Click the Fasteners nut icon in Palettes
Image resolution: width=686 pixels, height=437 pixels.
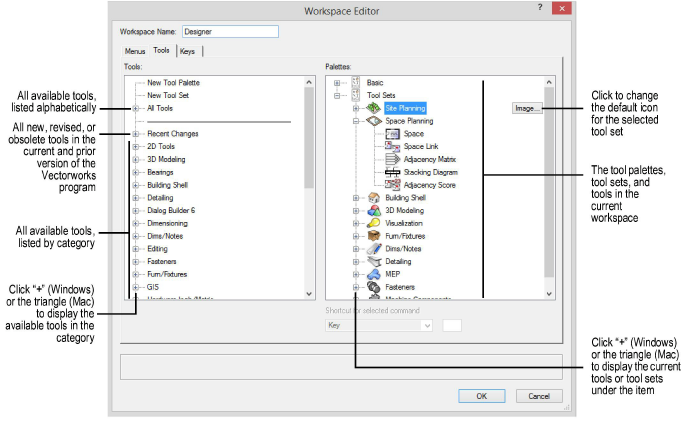tap(374, 287)
